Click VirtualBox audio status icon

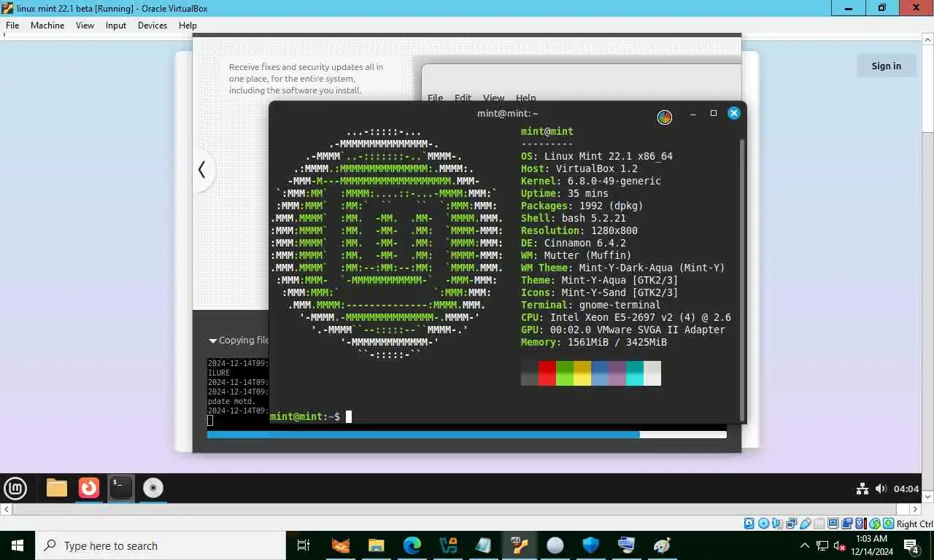777,524
